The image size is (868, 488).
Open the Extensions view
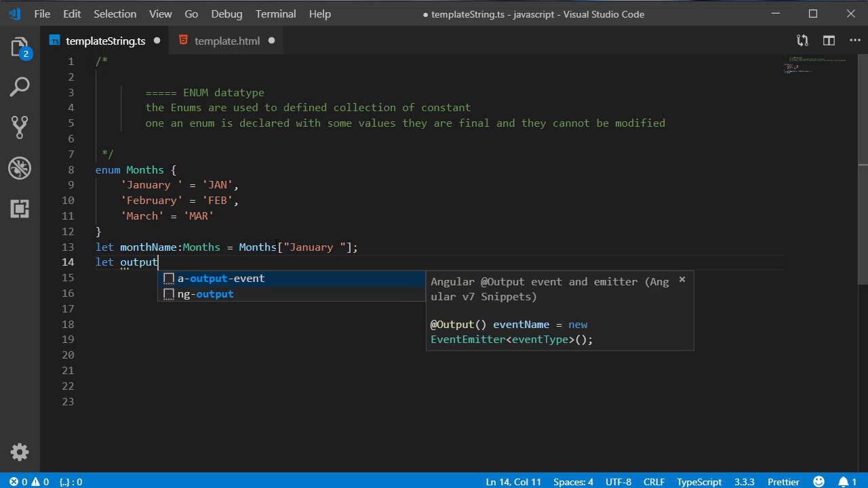pos(20,208)
